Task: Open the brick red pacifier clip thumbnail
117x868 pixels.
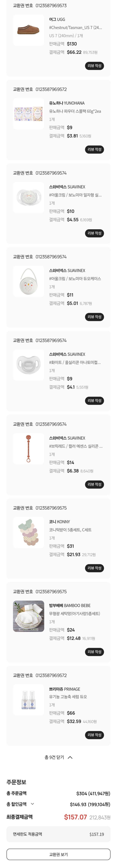Action: (29, 448)
